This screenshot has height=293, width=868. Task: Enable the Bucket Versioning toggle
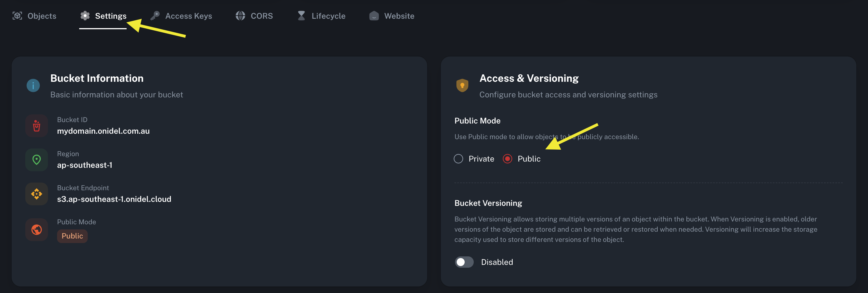coord(464,262)
